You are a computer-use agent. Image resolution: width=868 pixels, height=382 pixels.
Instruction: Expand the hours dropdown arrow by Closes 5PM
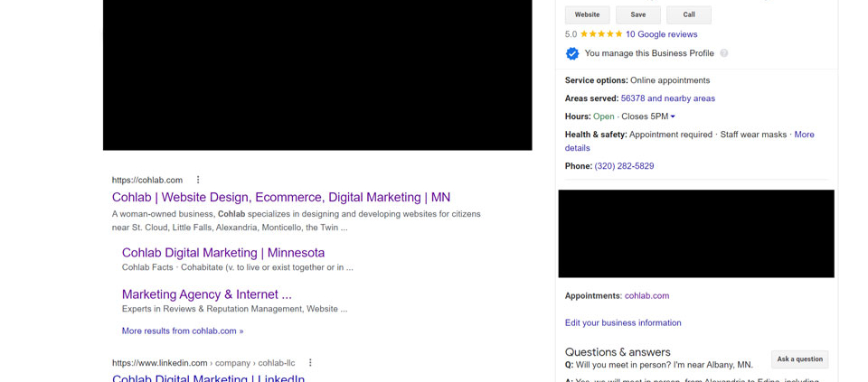coord(673,116)
